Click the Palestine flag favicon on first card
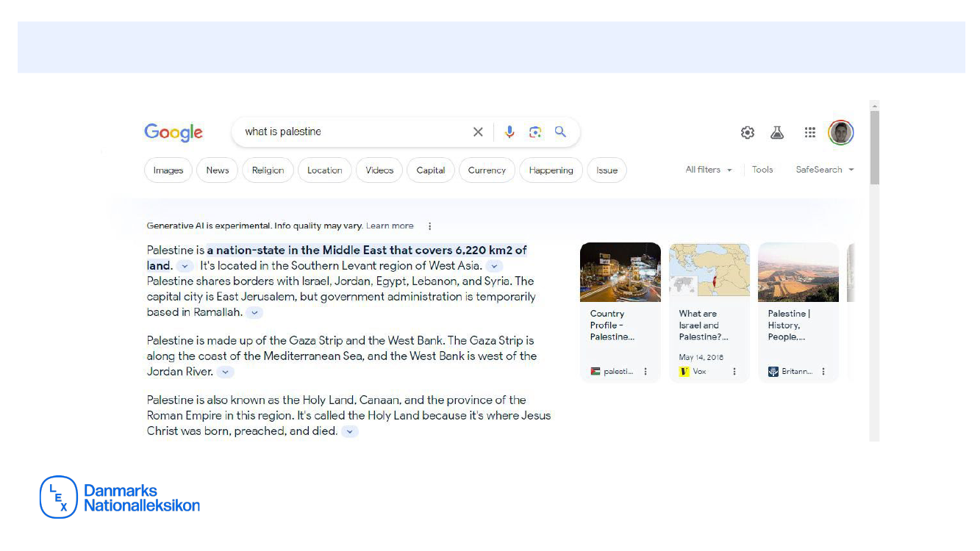 point(595,372)
